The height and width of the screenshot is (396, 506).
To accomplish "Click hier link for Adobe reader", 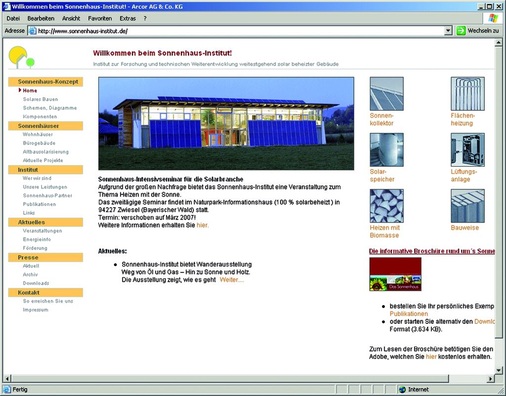I will 431,357.
